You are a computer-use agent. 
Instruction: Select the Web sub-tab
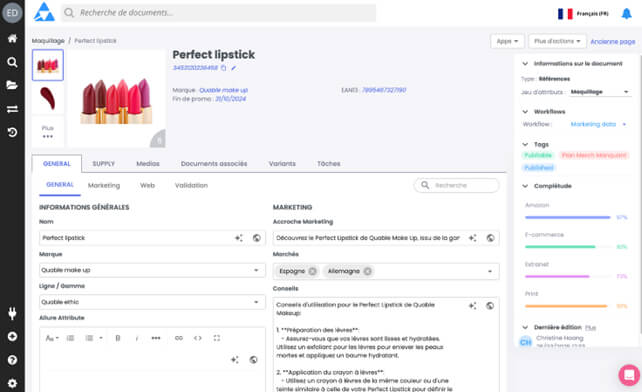pos(147,185)
